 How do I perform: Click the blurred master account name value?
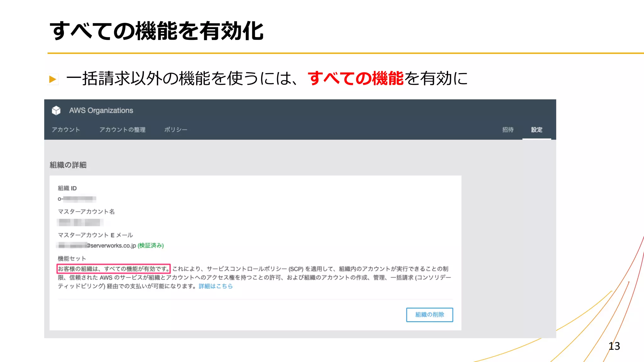tap(80, 222)
